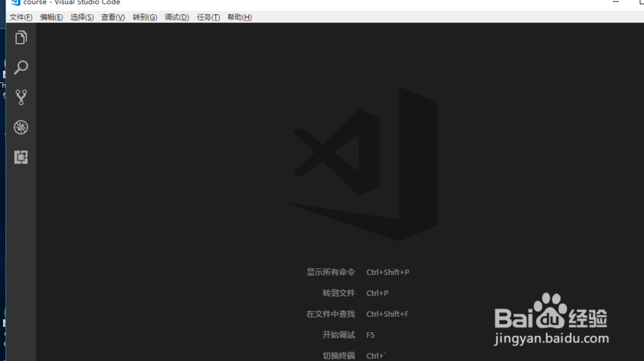Screen dimensions: 644x361
Task: Open the Extensions icon in the activity bar
Action: (x=21, y=157)
